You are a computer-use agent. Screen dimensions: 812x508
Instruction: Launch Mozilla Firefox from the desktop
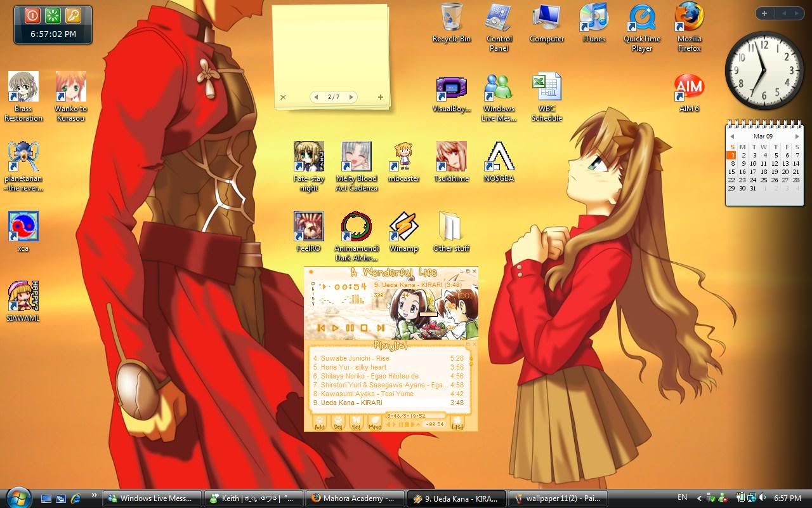point(689,19)
